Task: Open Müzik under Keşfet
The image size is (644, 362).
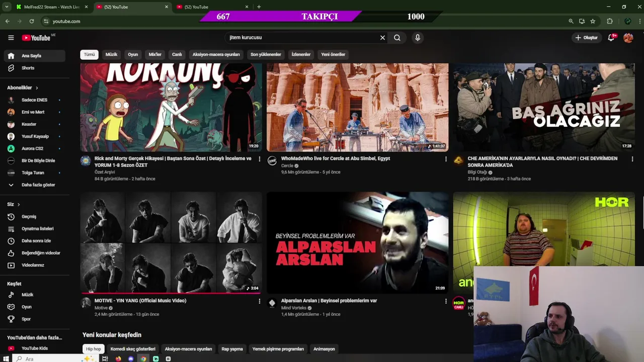Action: [x=34, y=295]
